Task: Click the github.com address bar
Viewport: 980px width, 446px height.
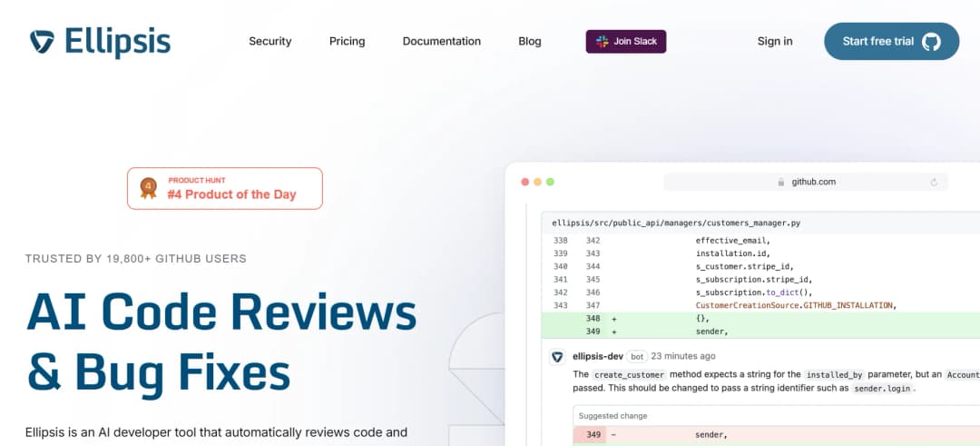Action: [806, 182]
